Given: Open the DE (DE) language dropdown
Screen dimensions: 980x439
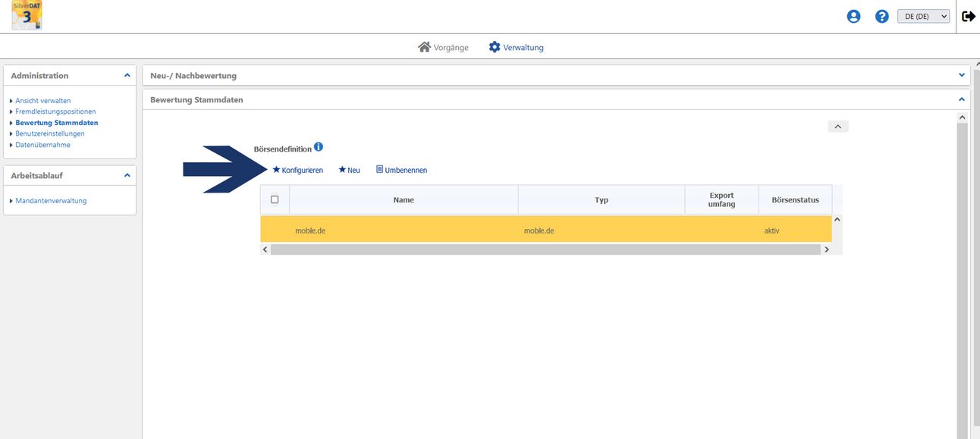Looking at the screenshot, I should [923, 17].
